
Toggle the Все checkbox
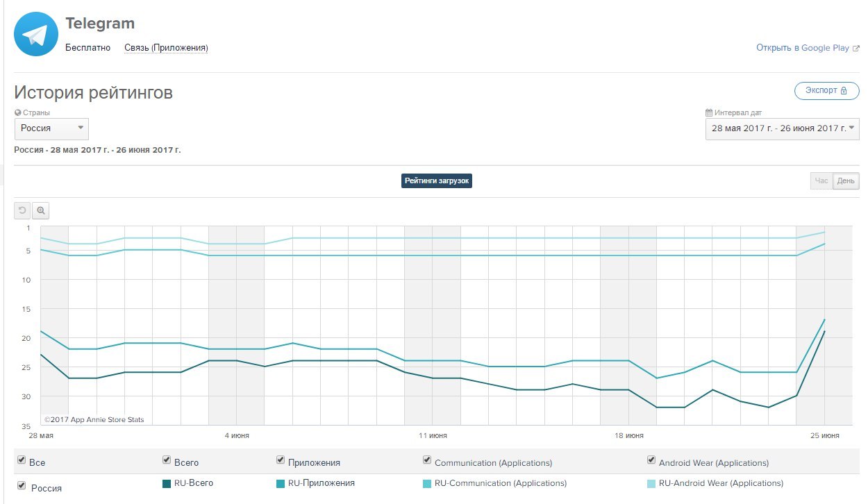[x=22, y=460]
